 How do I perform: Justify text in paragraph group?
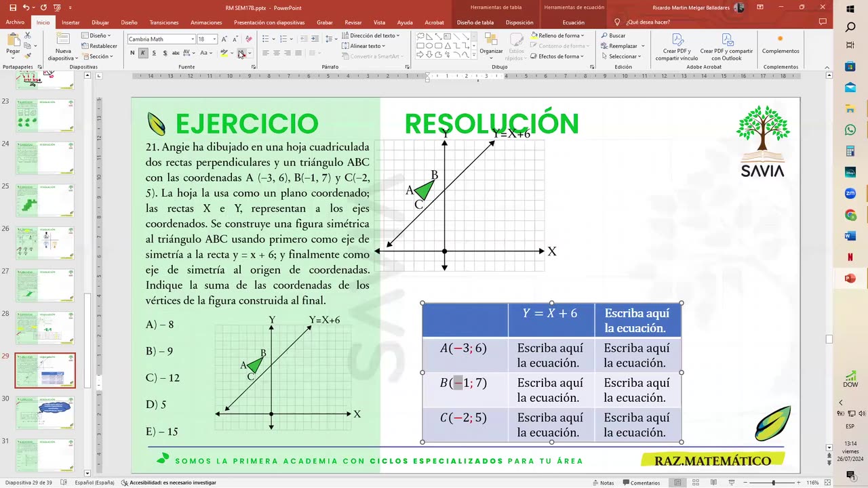(x=298, y=53)
